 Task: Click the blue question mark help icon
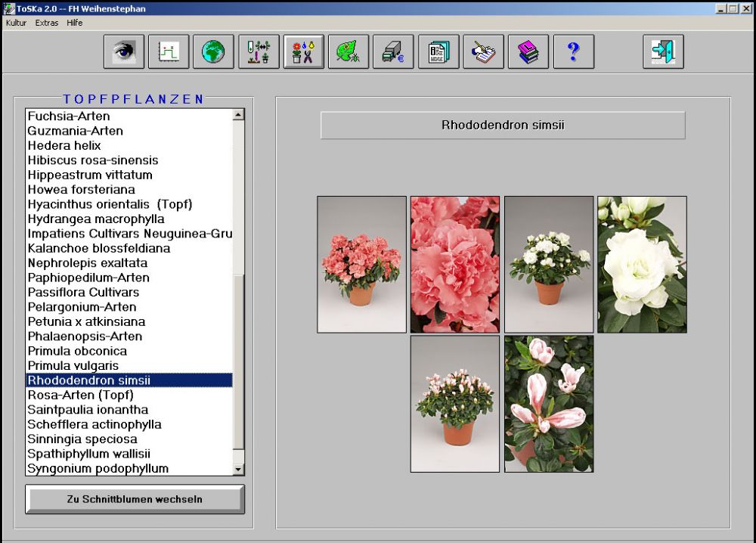click(x=573, y=52)
